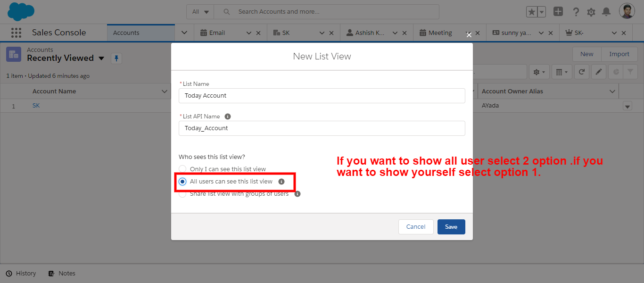Screen dimensions: 644x283
Task: Expand the Recently Viewed list view dropdown
Action: coord(101,58)
